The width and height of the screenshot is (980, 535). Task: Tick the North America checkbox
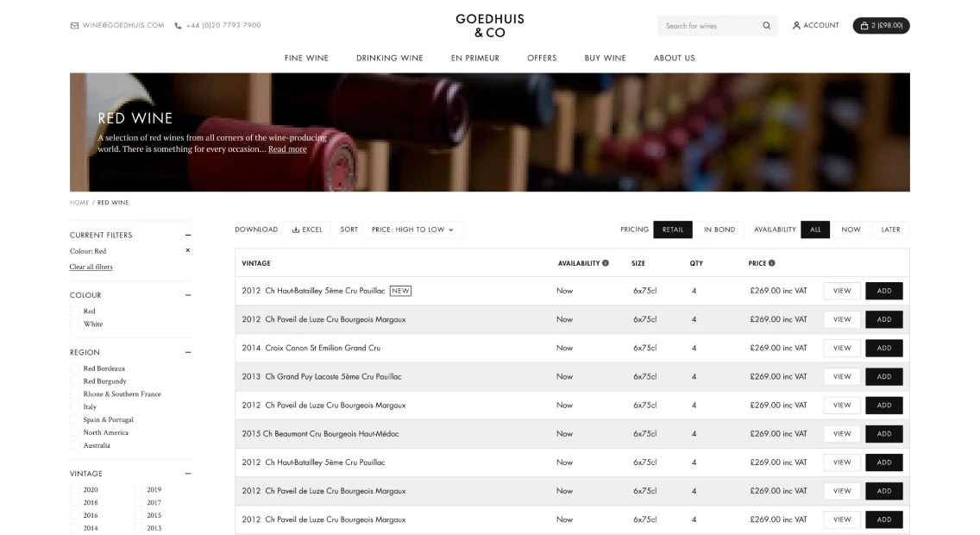coord(74,432)
